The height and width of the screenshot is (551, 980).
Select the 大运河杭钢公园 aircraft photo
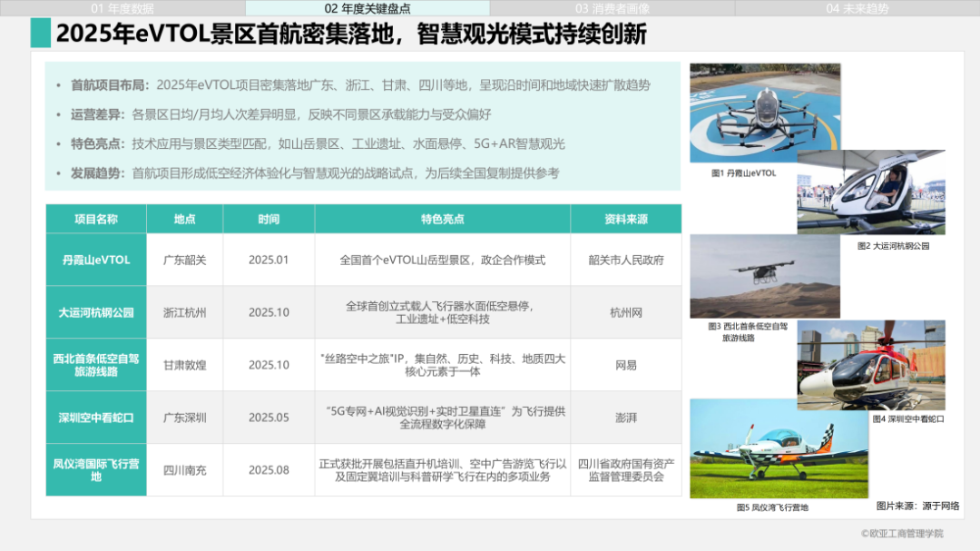871,192
